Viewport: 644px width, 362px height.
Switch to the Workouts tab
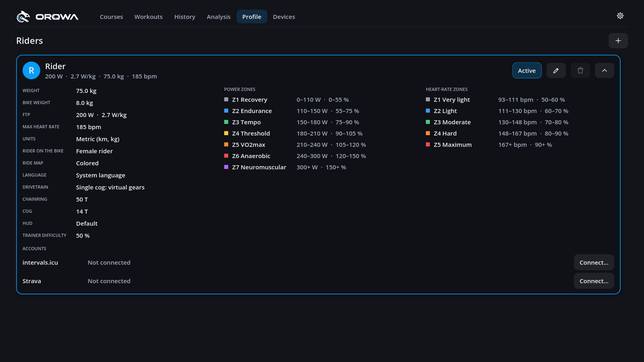[149, 16]
